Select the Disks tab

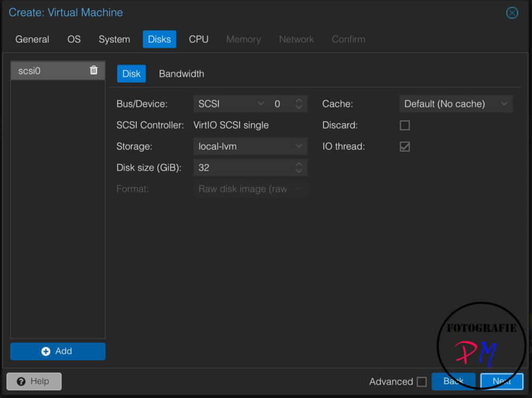(x=160, y=39)
